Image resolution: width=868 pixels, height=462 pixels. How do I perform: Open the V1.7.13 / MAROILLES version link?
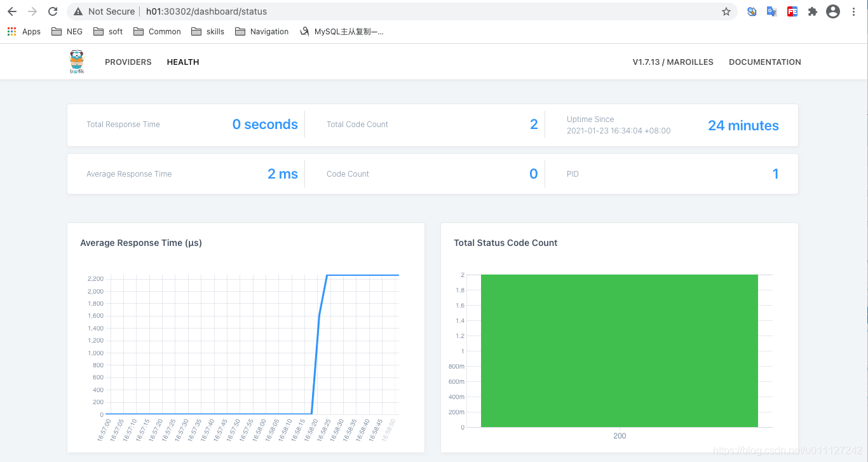point(673,62)
